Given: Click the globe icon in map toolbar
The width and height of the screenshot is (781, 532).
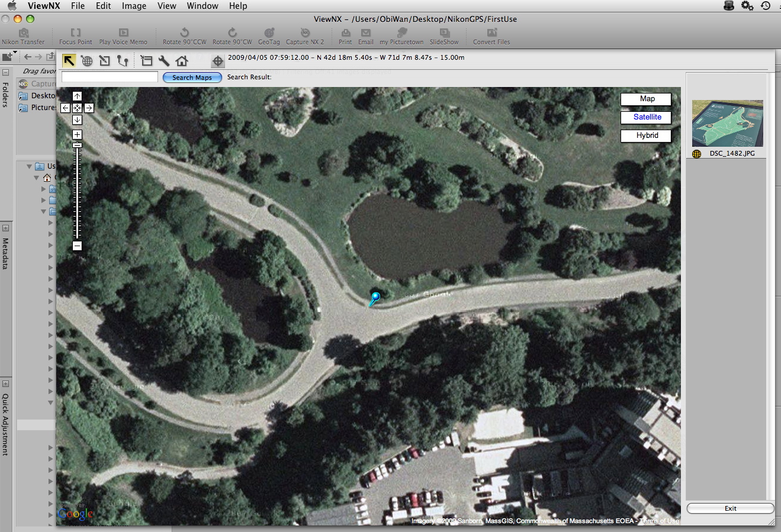Looking at the screenshot, I should pyautogui.click(x=87, y=60).
